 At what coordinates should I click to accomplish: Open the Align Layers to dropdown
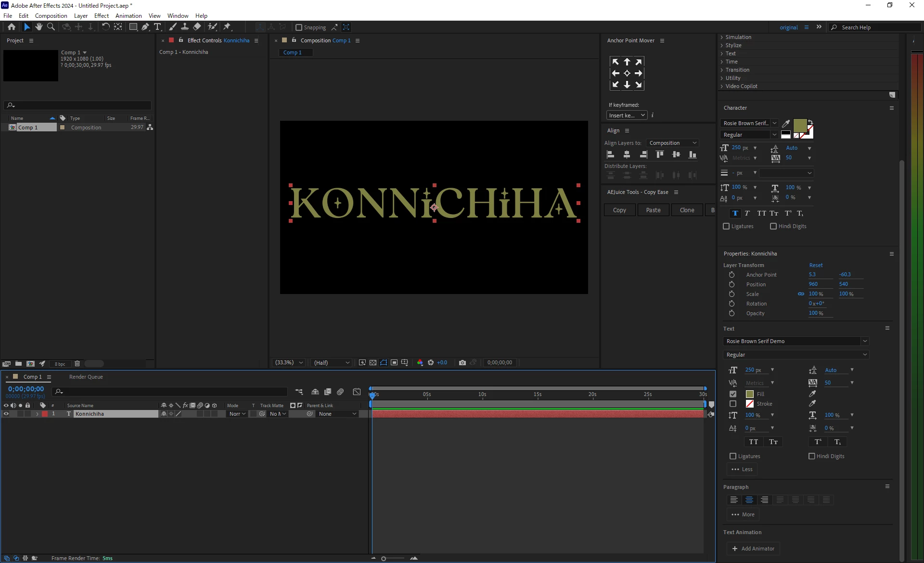(673, 143)
